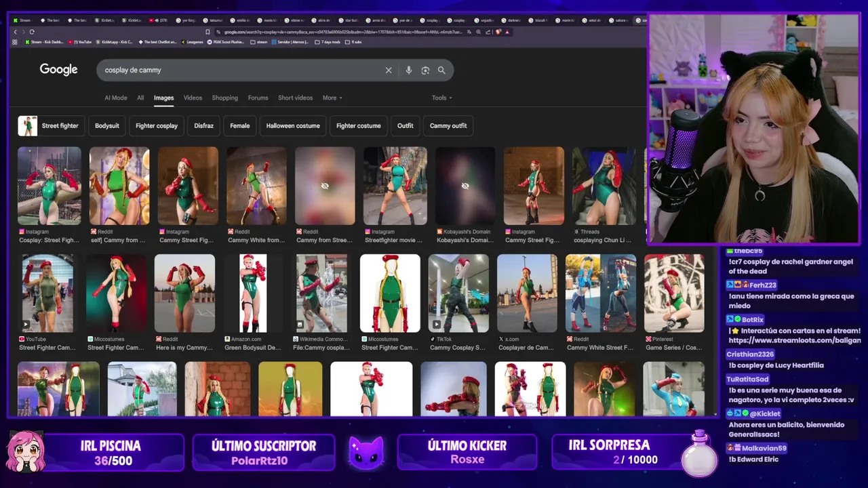Bookmark this page with the bookmark icon
868x488 pixels.
208,32
